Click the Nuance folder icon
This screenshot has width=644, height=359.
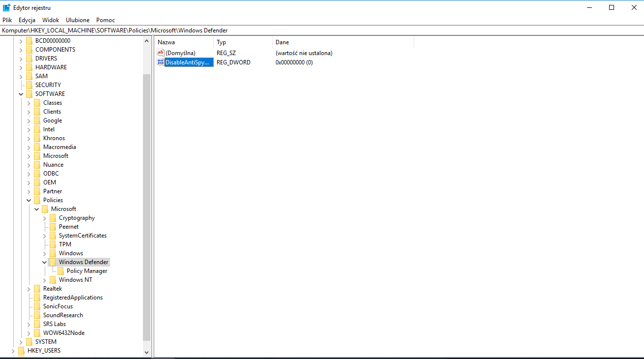pyautogui.click(x=37, y=165)
